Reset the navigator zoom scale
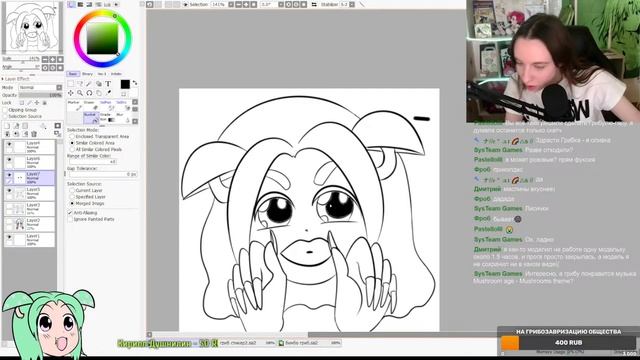 60,60
